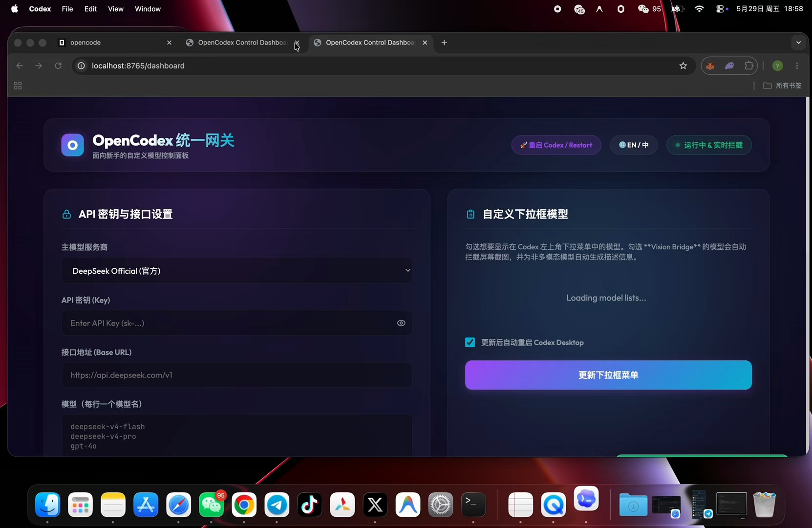Click the lock icon beside API settings heading
812x528 pixels.
point(66,214)
